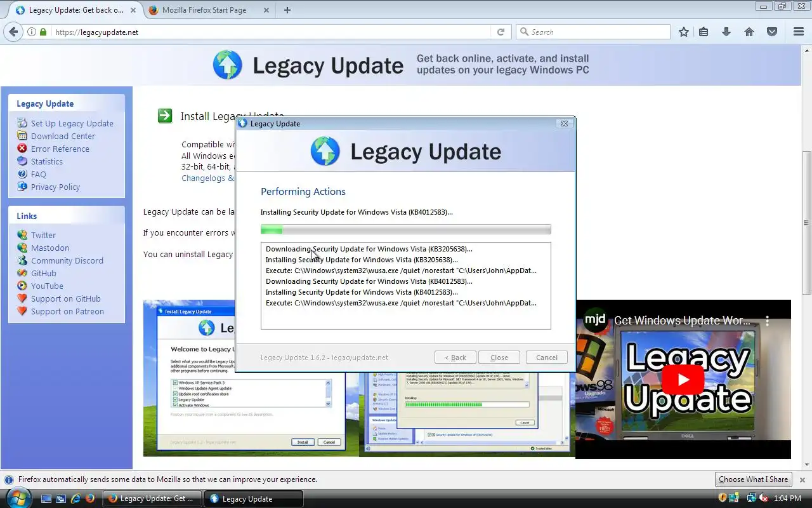This screenshot has width=812, height=508.
Task: Click the GitHub link icon
Action: click(22, 273)
